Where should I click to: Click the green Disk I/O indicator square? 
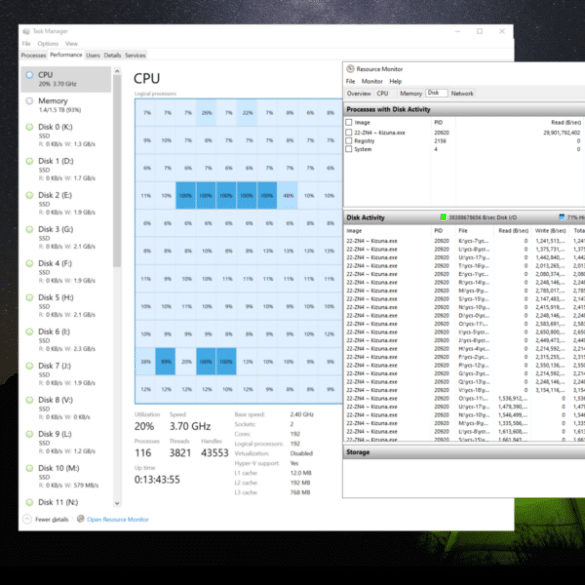click(443, 217)
